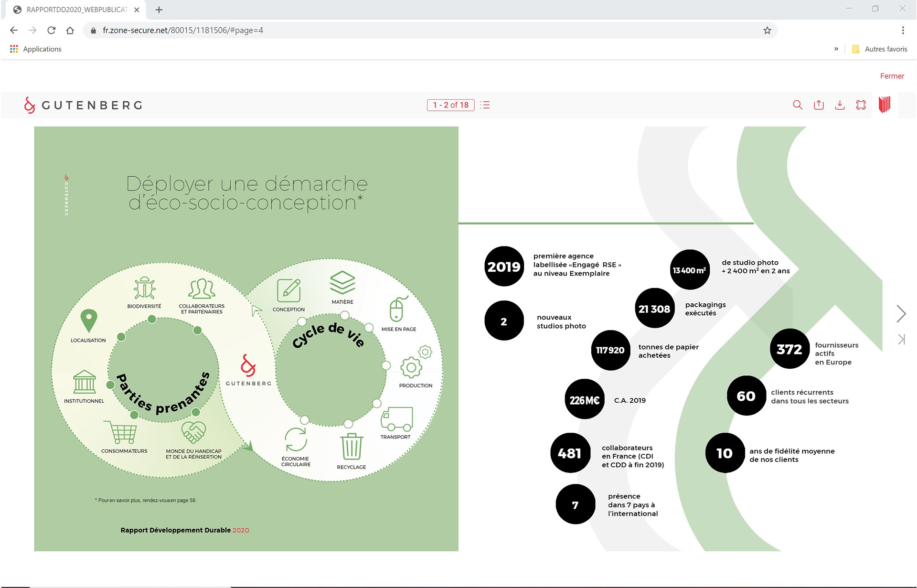Open the table of contents list icon
The width and height of the screenshot is (917, 588).
click(x=485, y=105)
